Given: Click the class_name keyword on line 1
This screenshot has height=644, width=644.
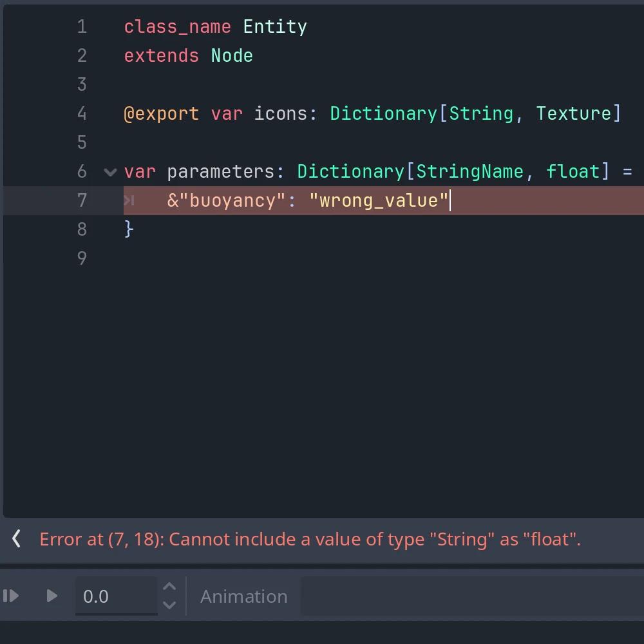Looking at the screenshot, I should 178,27.
